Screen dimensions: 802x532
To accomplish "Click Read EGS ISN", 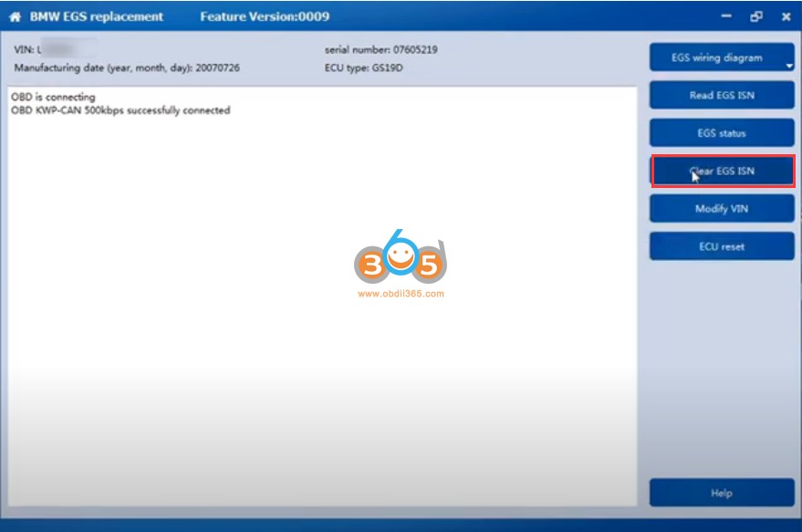I will tap(722, 95).
